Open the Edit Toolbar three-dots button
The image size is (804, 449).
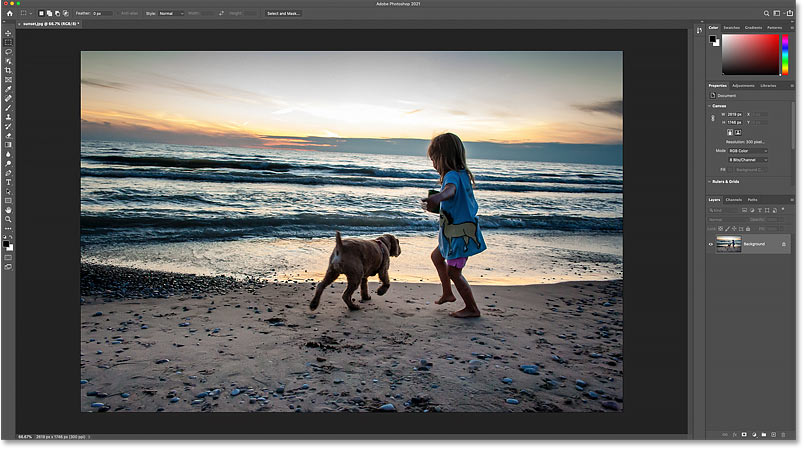[x=8, y=229]
